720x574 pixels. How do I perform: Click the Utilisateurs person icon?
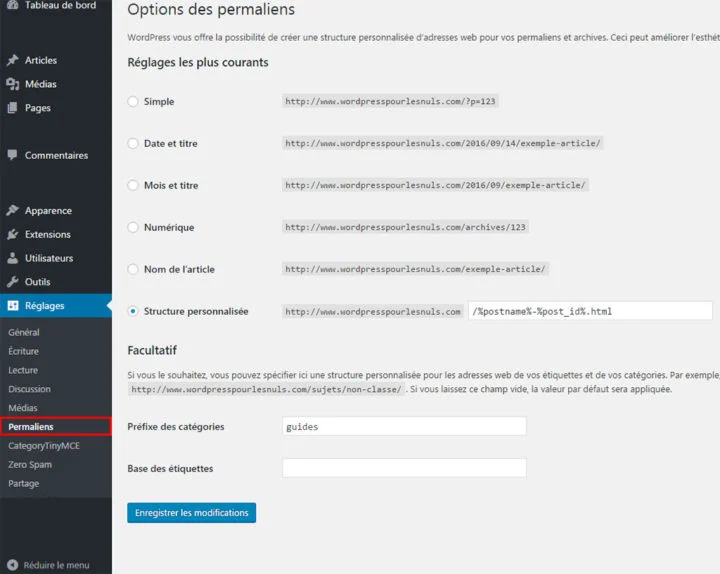click(x=12, y=258)
